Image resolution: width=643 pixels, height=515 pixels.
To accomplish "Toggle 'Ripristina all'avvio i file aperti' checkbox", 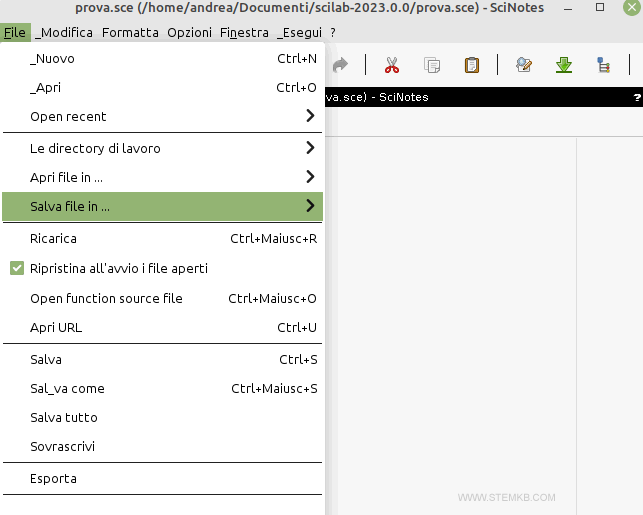I will click(17, 268).
